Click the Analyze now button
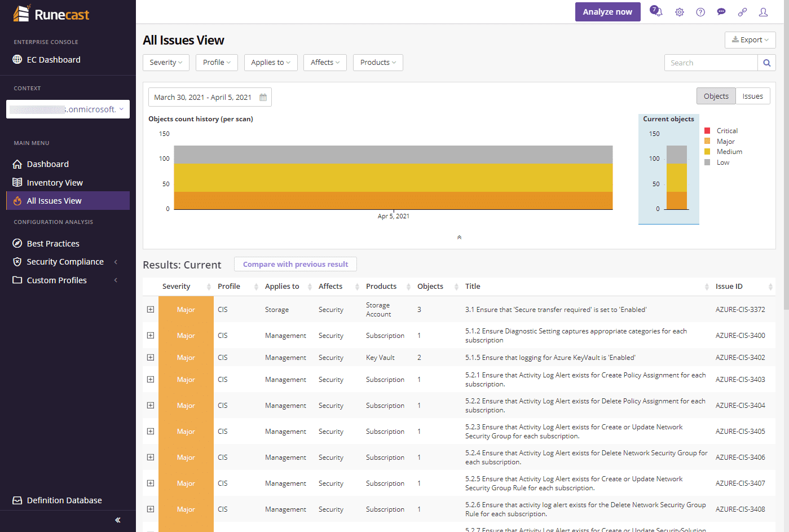789x532 pixels. [607, 12]
